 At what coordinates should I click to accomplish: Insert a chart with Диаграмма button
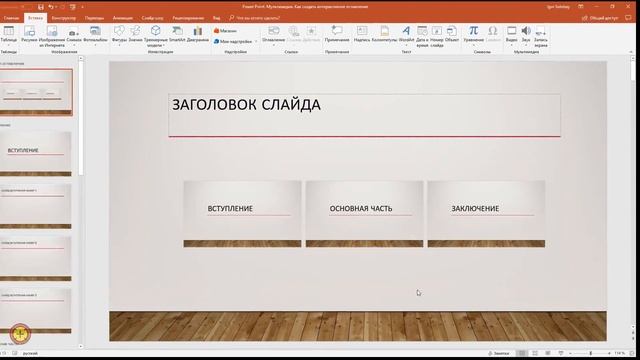[198, 34]
